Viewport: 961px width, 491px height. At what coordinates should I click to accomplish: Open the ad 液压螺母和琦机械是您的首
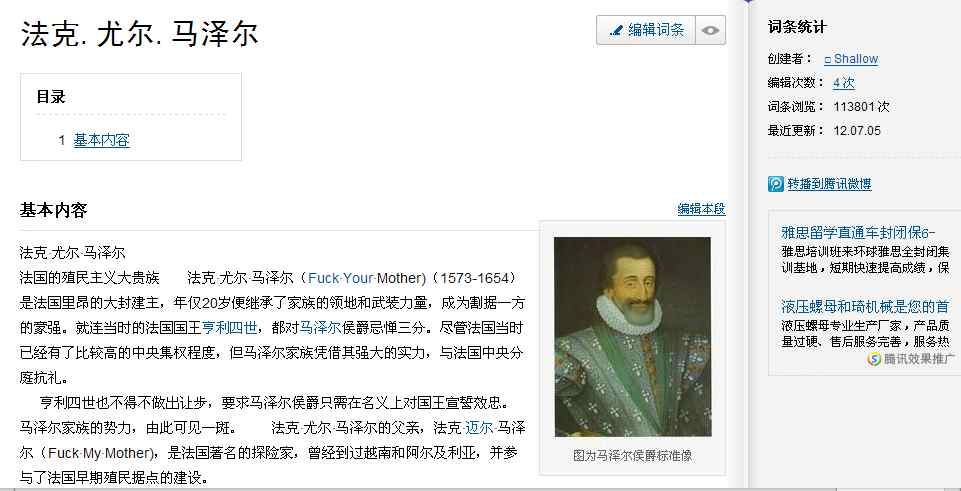(x=865, y=306)
